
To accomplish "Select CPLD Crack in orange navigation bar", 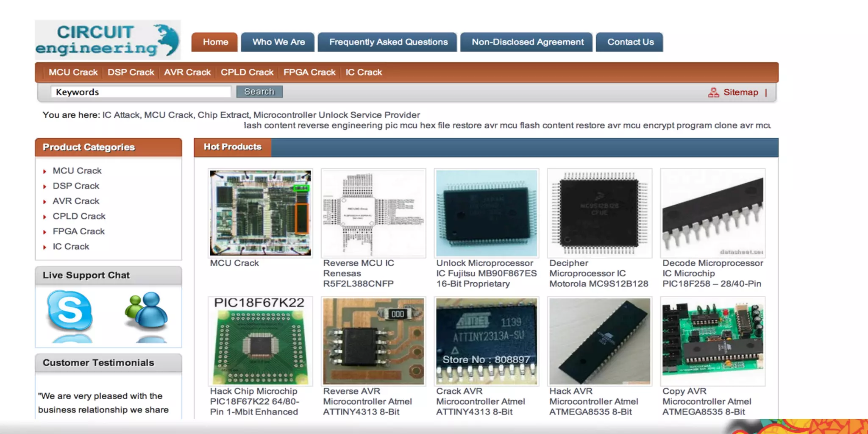I will [x=247, y=72].
